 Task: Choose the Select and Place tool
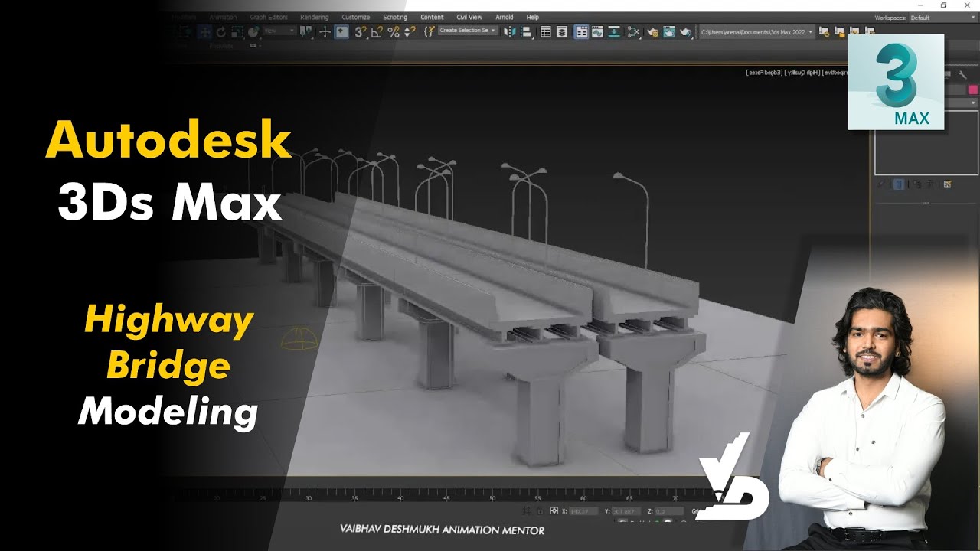[x=253, y=32]
